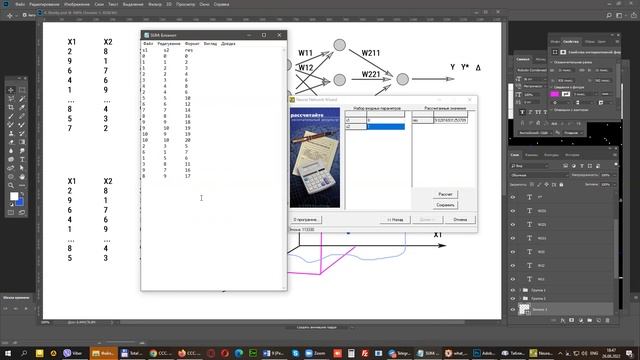This screenshot has height=360, width=640.
Task: Create a new layer
Action: click(598, 320)
